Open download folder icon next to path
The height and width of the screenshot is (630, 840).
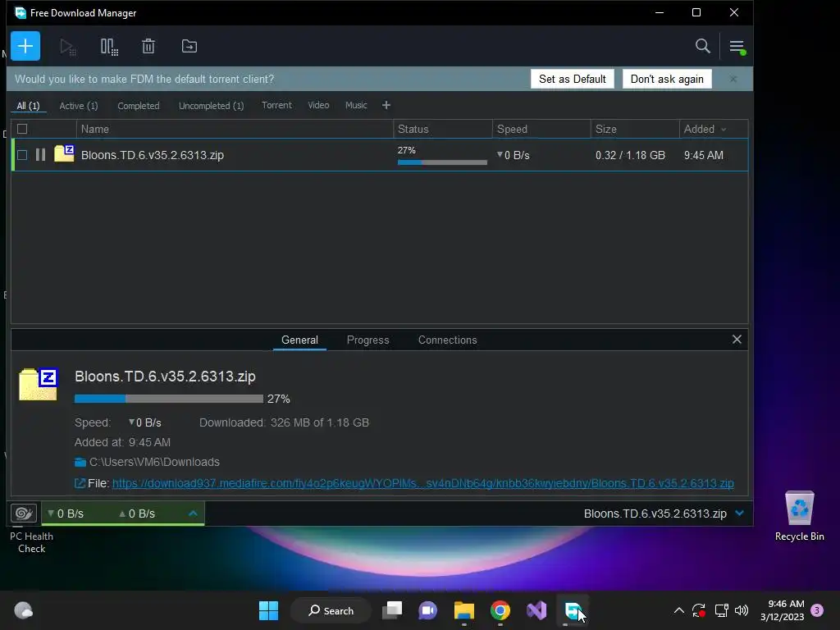click(80, 463)
